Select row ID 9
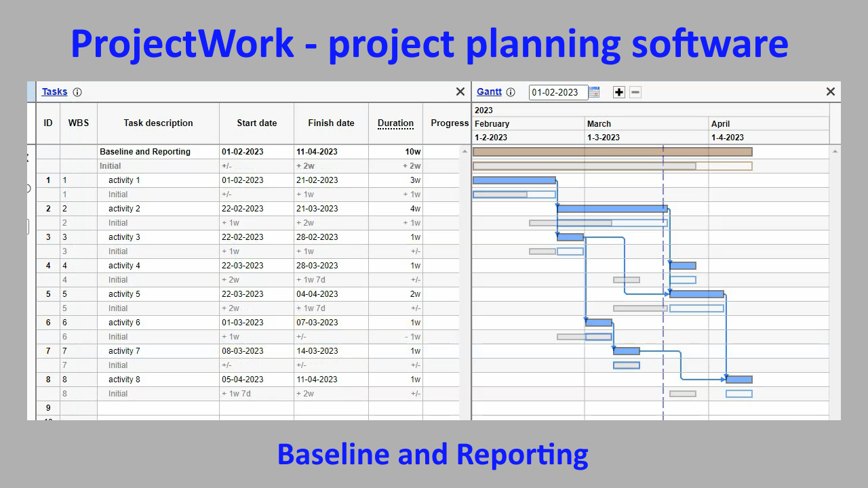Viewport: 868px width, 488px height. [48, 408]
